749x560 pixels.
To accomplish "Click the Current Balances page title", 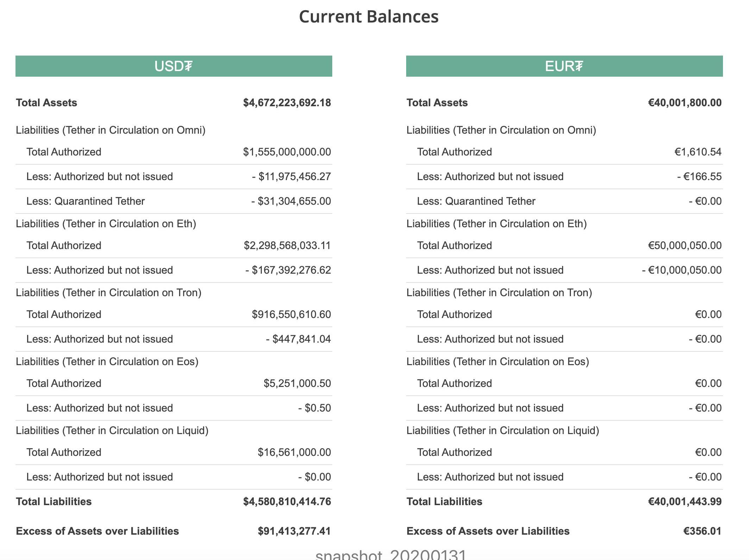I will tap(369, 17).
